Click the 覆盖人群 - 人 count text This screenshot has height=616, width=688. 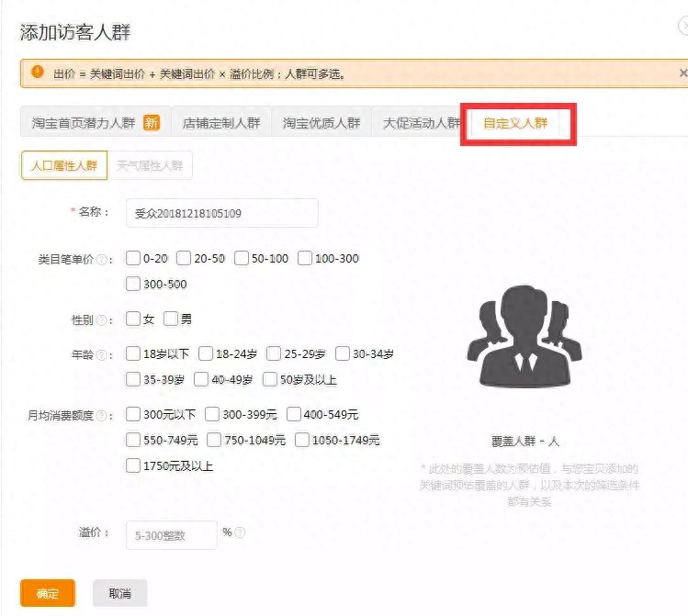tap(525, 441)
